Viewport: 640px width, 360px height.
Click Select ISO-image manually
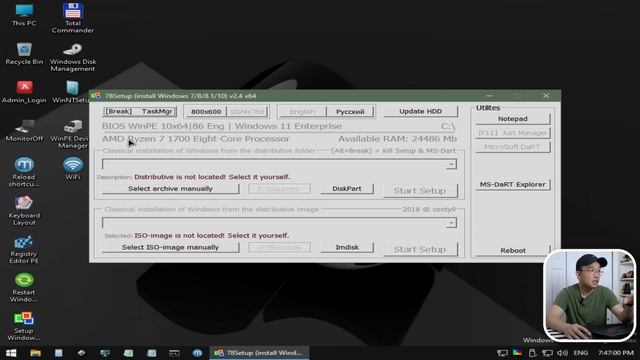[x=170, y=247]
